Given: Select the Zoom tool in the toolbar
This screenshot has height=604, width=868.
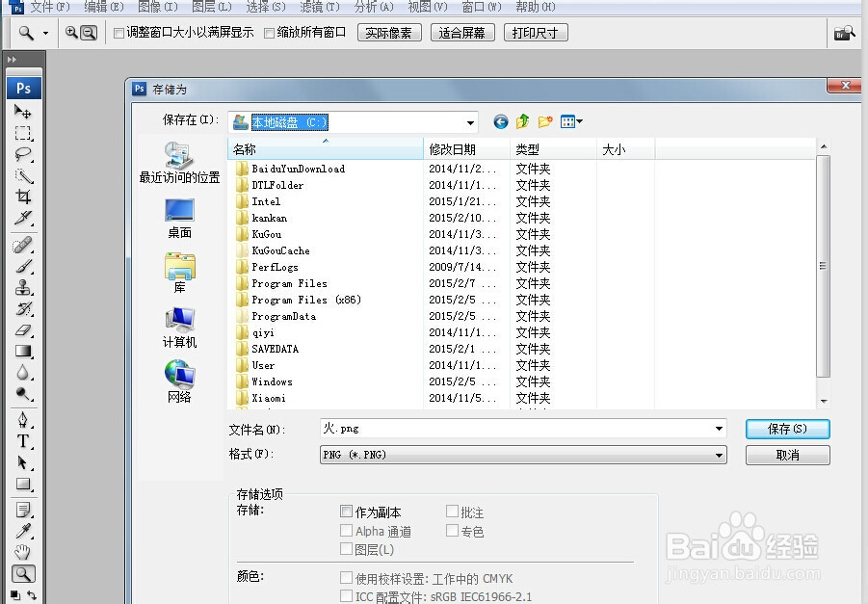Looking at the screenshot, I should point(22,574).
